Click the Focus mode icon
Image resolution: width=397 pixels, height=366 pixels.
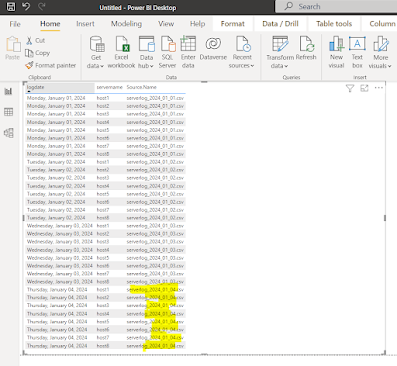[364, 88]
